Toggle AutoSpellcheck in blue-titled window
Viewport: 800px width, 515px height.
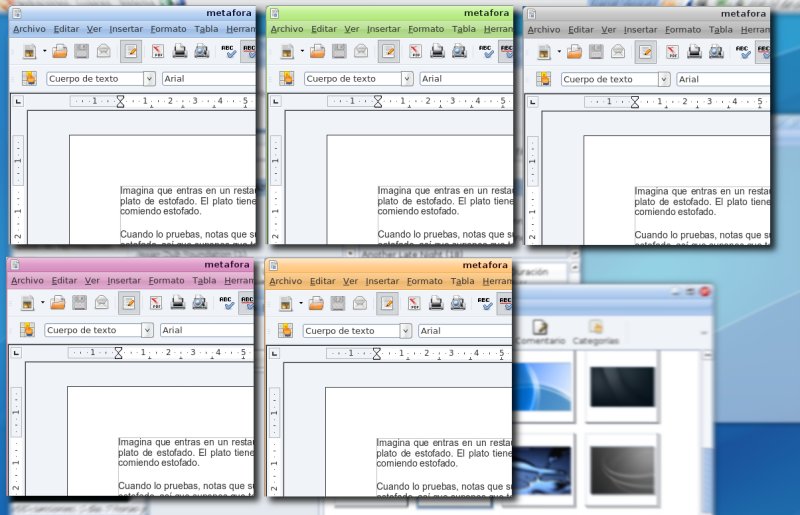coord(248,52)
